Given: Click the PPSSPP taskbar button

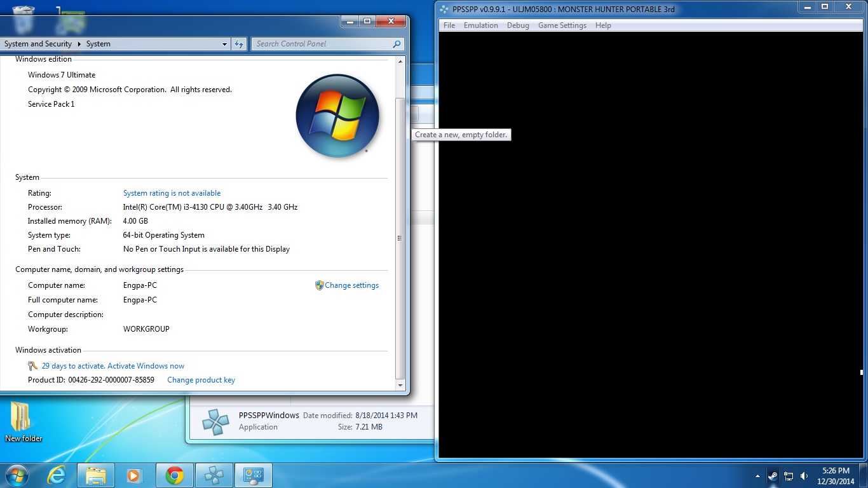Looking at the screenshot, I should click(x=214, y=475).
